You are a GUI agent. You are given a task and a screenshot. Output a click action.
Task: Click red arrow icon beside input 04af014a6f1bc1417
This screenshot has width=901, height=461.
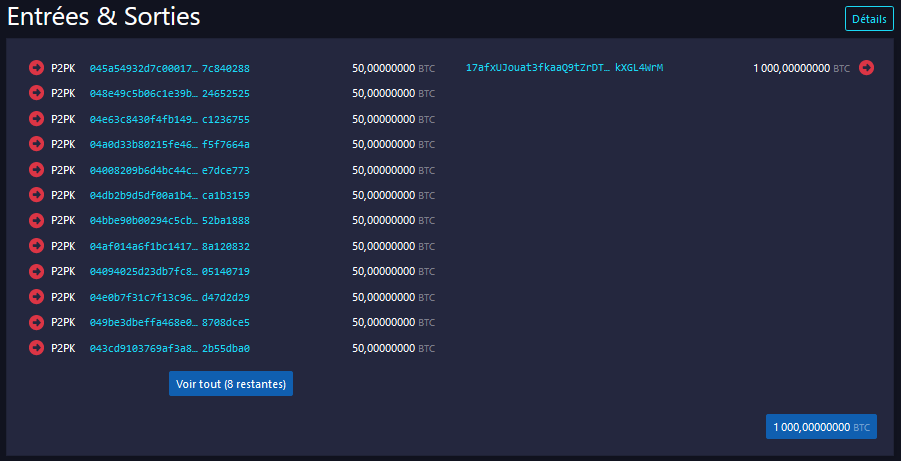(36, 245)
